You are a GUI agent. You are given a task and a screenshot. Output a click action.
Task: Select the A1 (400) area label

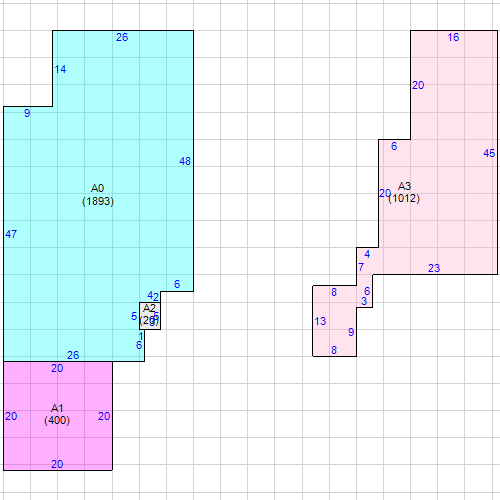(57, 414)
